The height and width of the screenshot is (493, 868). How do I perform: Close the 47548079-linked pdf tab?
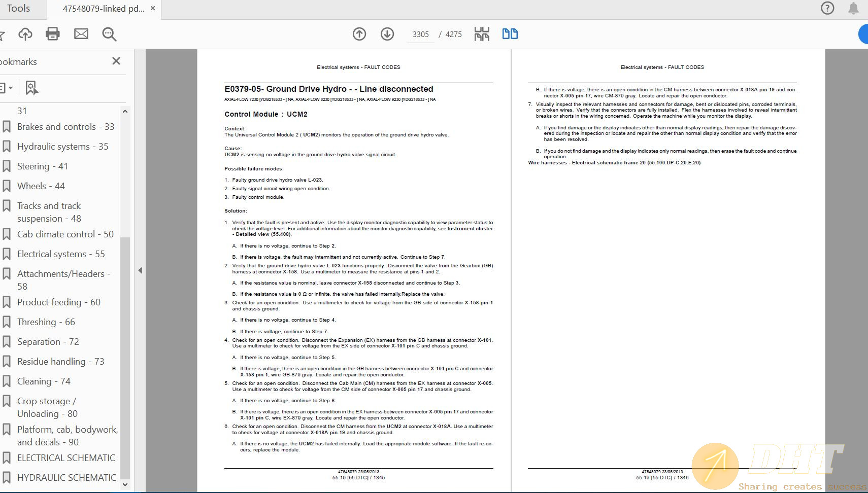153,9
